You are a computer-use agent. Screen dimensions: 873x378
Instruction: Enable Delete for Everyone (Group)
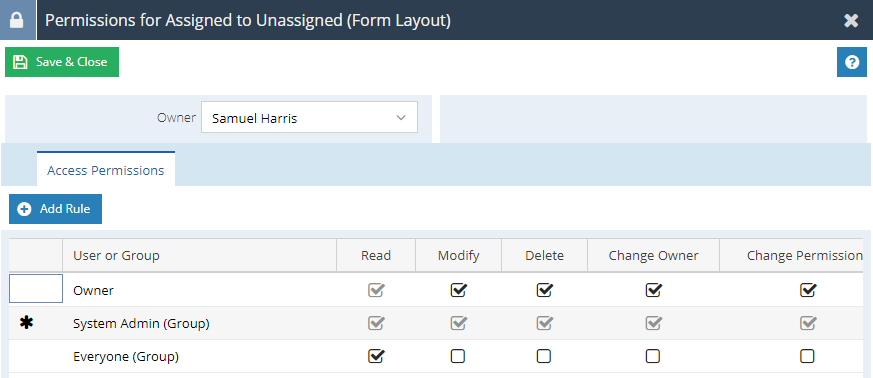(544, 356)
